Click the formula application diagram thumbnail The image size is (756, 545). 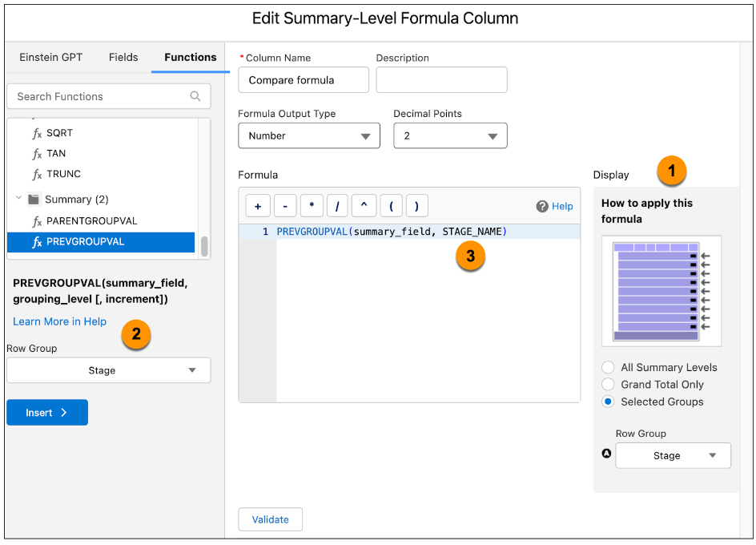point(661,291)
